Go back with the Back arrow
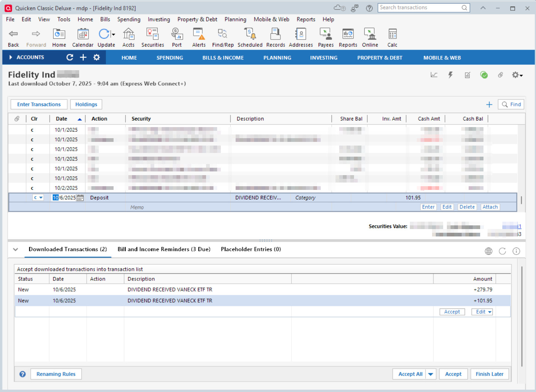The image size is (536, 392). [x=13, y=38]
